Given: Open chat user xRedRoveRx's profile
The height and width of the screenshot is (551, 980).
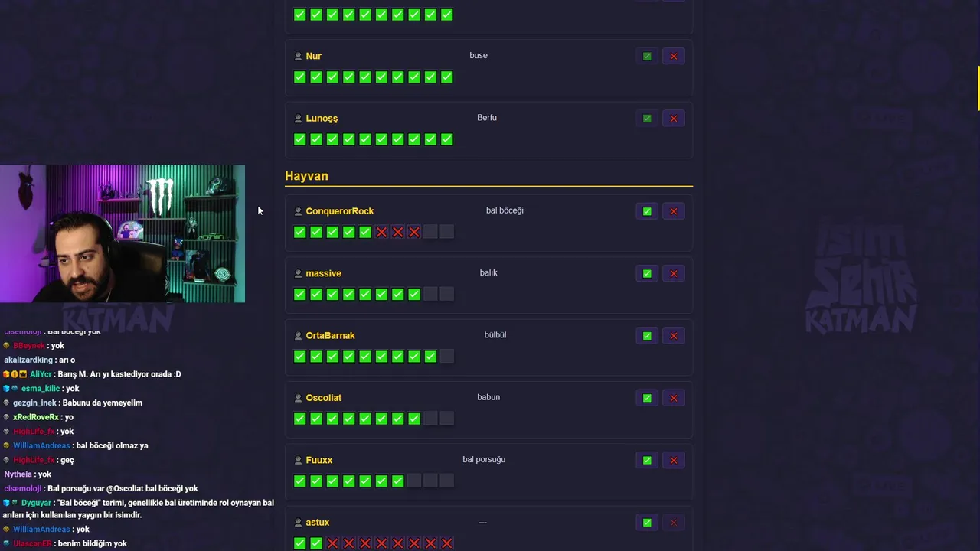Looking at the screenshot, I should [36, 417].
